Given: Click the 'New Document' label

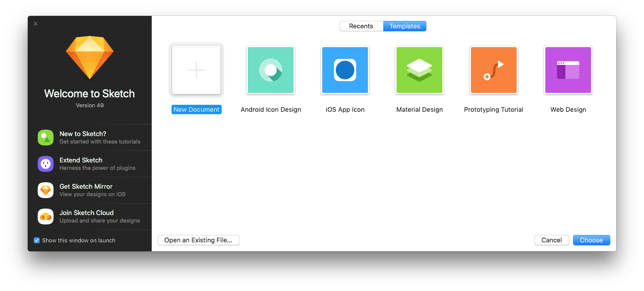Looking at the screenshot, I should 196,110.
